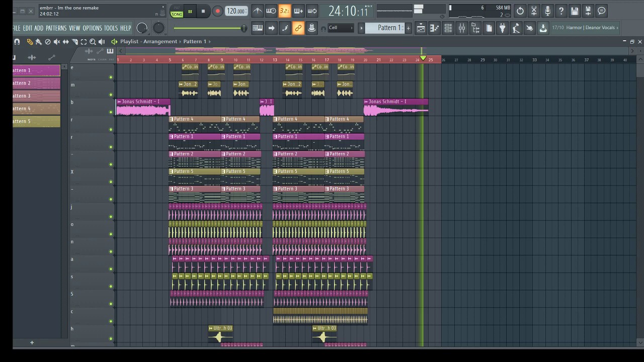Image resolution: width=644 pixels, height=362 pixels.
Task: Select the Playback scrub speaker tool
Action: tap(102, 42)
